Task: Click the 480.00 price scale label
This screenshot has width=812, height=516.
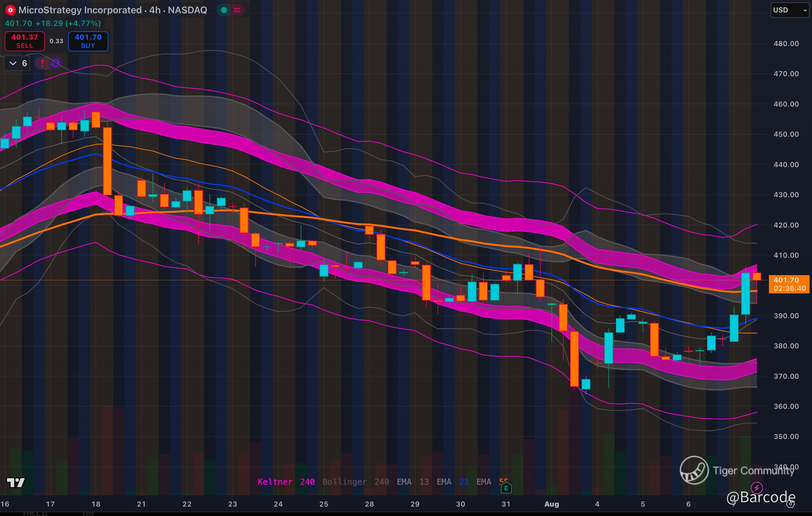Action: (x=786, y=43)
